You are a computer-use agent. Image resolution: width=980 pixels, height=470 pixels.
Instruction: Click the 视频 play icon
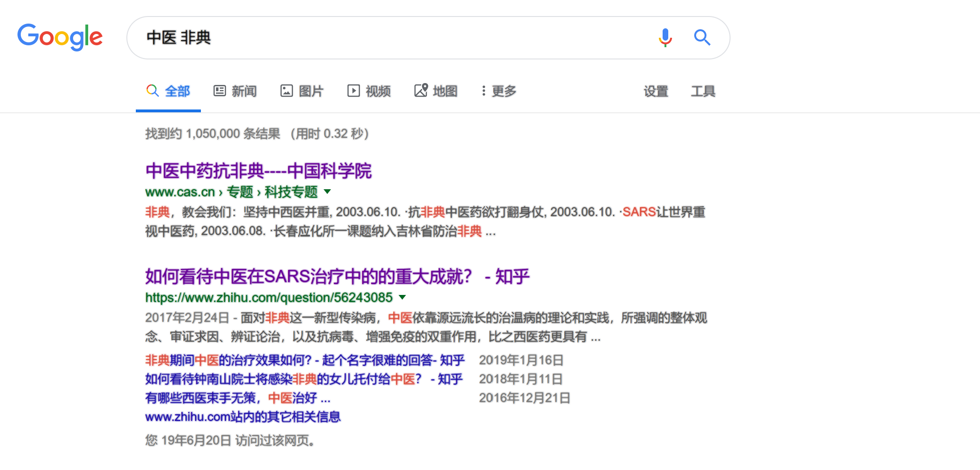354,91
